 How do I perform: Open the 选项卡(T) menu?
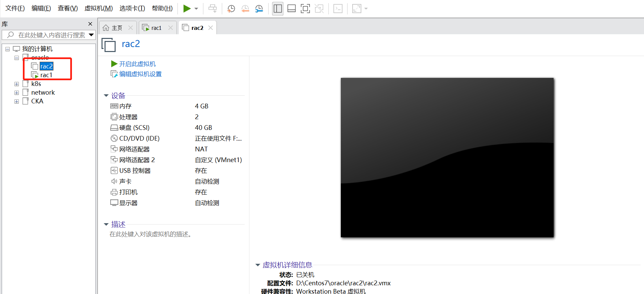132,8
